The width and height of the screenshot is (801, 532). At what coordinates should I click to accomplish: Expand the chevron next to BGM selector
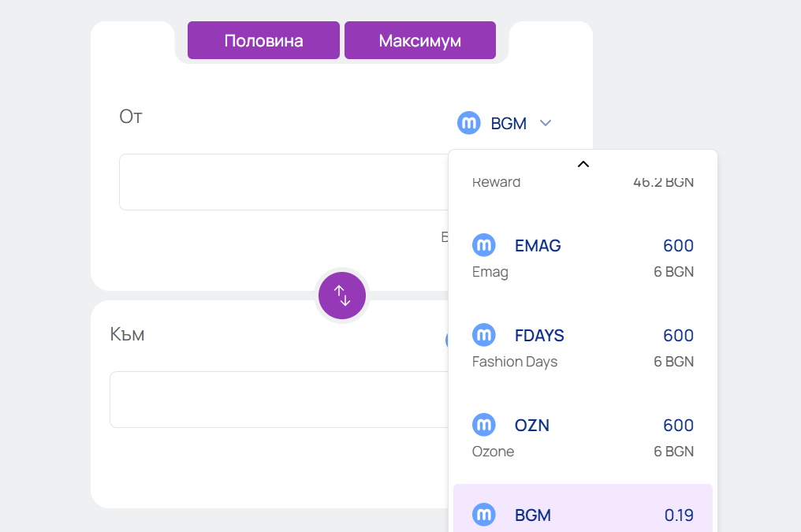[546, 123]
